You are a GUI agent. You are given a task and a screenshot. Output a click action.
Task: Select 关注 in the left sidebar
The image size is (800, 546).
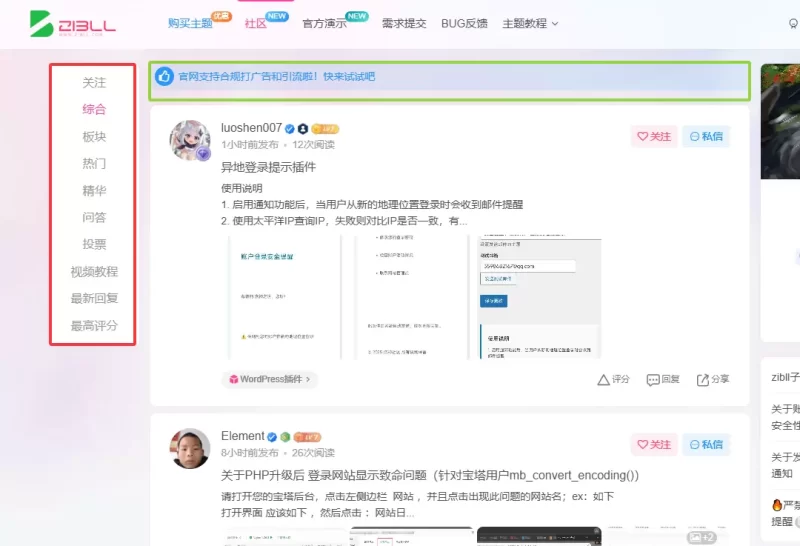94,83
